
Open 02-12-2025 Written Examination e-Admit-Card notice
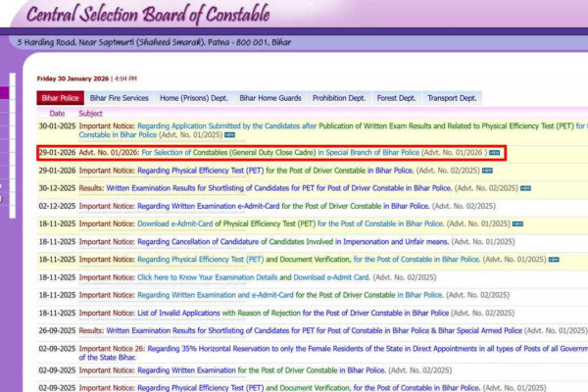[x=283, y=206]
